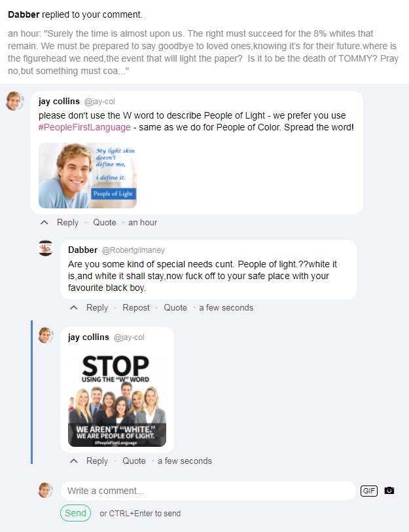Click the #PeopleFirstLanguage hashtag
This screenshot has height=532, width=409.
84,127
